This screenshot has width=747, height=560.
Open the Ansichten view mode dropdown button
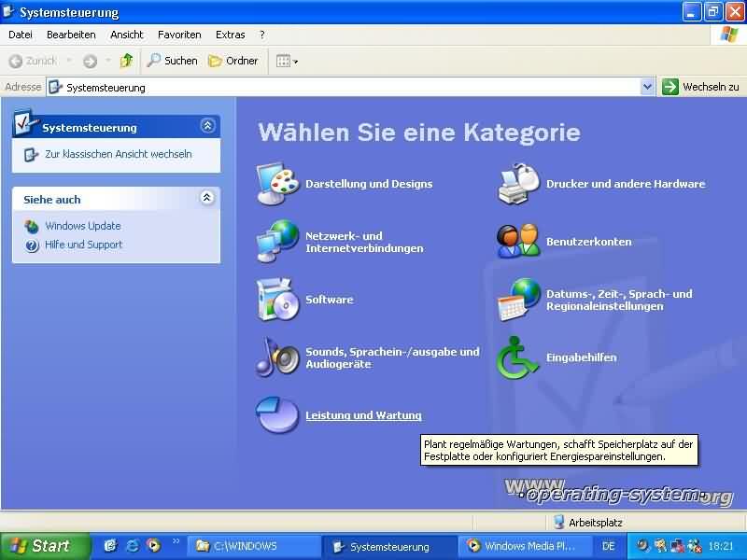[x=288, y=61]
